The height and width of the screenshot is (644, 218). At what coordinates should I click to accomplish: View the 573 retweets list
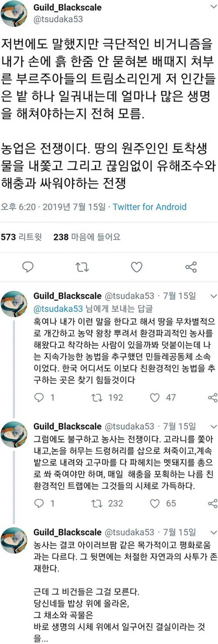pyautogui.click(x=22, y=237)
